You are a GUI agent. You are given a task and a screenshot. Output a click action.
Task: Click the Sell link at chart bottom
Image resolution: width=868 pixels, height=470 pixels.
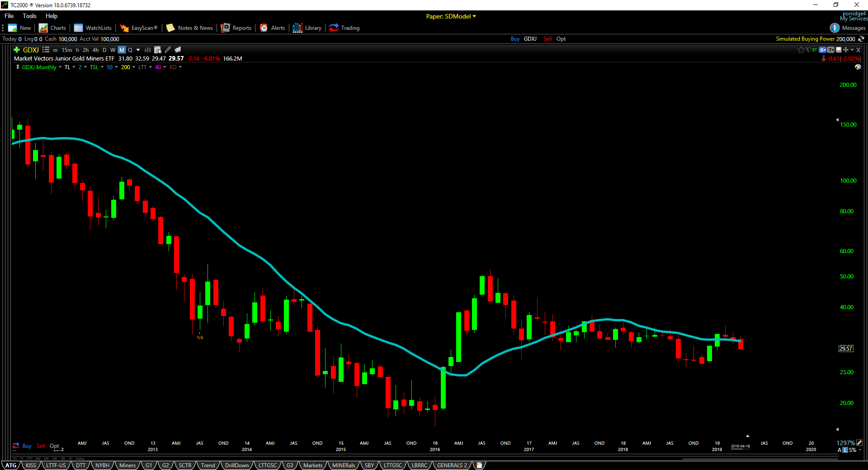coord(41,446)
